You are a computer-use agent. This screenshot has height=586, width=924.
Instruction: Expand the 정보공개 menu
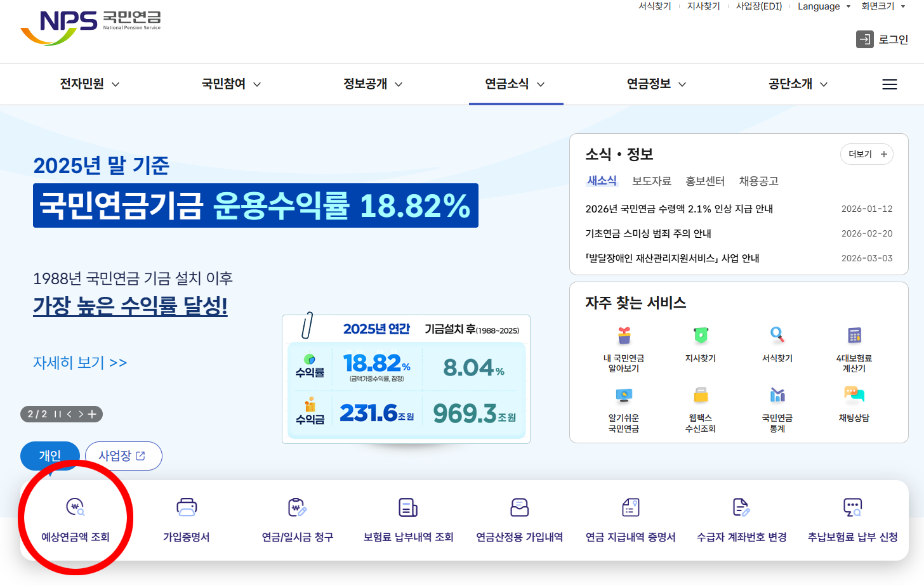coord(373,84)
